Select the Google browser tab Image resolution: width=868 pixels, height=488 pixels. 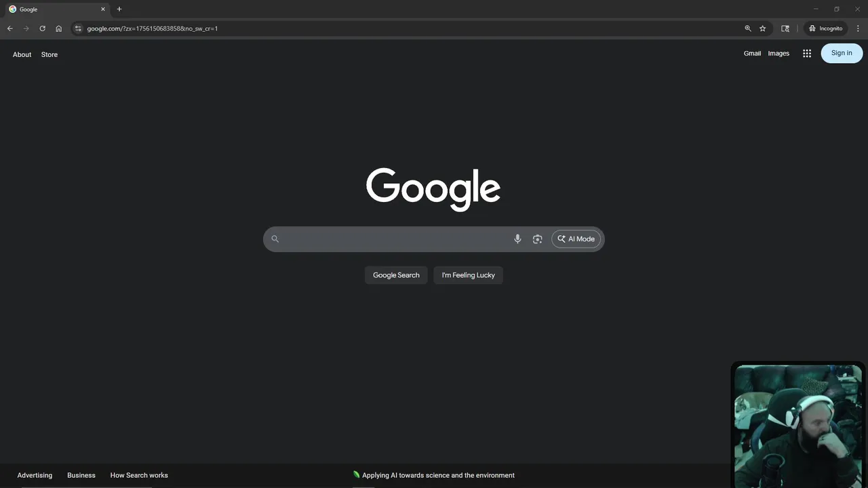pyautogui.click(x=58, y=9)
